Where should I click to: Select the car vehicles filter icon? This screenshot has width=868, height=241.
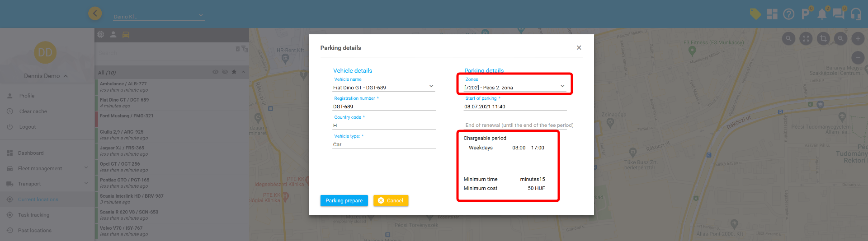[126, 35]
